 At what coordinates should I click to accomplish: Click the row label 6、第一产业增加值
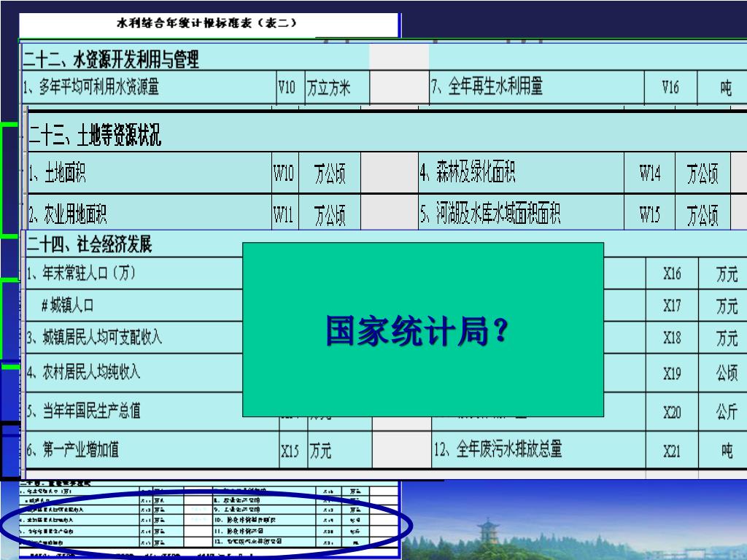pos(72,449)
